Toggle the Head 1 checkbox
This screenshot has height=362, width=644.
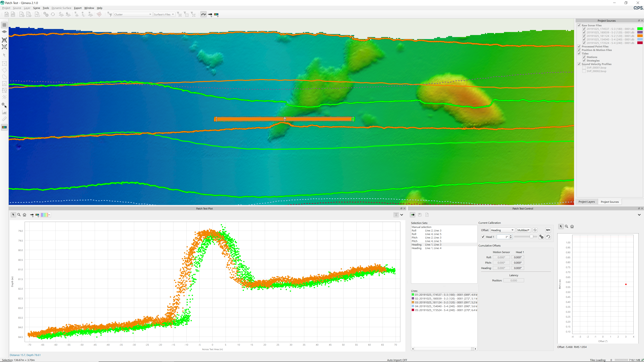coord(483,237)
